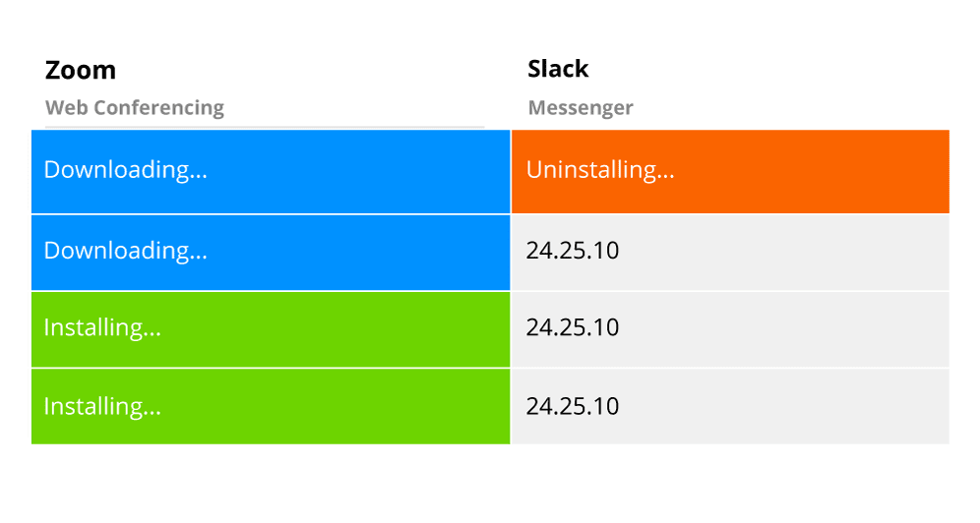The width and height of the screenshot is (980, 523).
Task: Select the last 24.25.10 version cell
Action: click(x=729, y=406)
